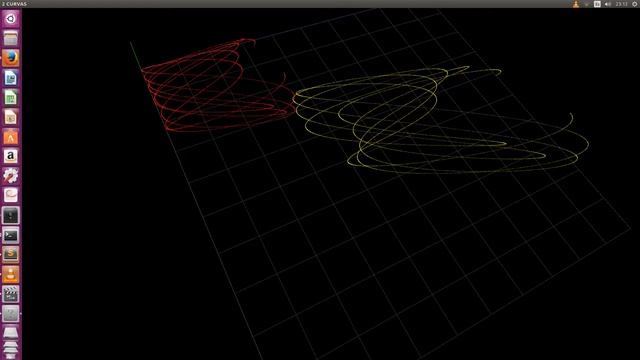Open the clapperboard video app icon
Screen dimensions: 640x360
pos(11,294)
